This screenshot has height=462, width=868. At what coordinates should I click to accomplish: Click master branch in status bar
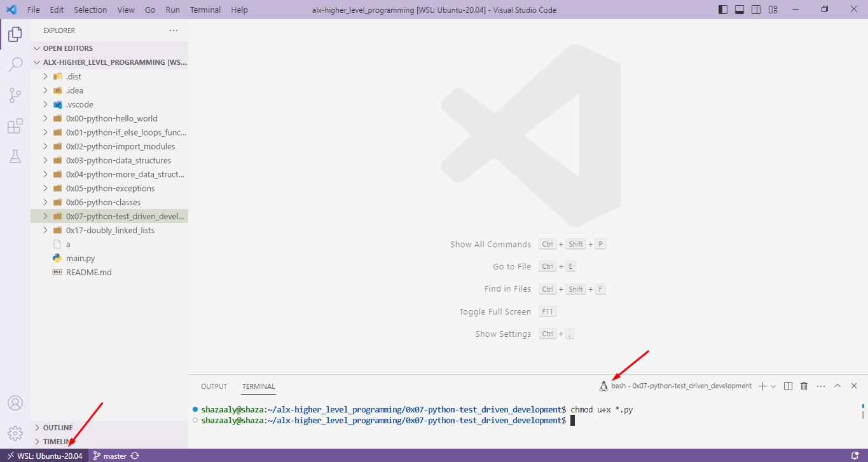pos(109,456)
